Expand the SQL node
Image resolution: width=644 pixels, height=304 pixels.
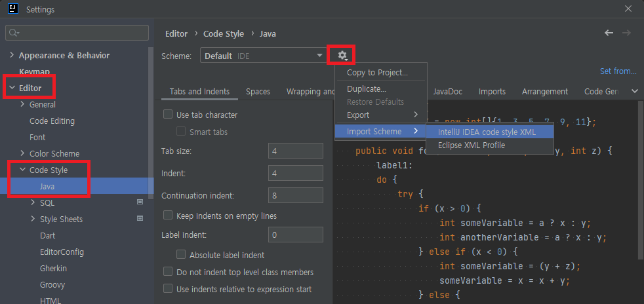click(x=33, y=202)
